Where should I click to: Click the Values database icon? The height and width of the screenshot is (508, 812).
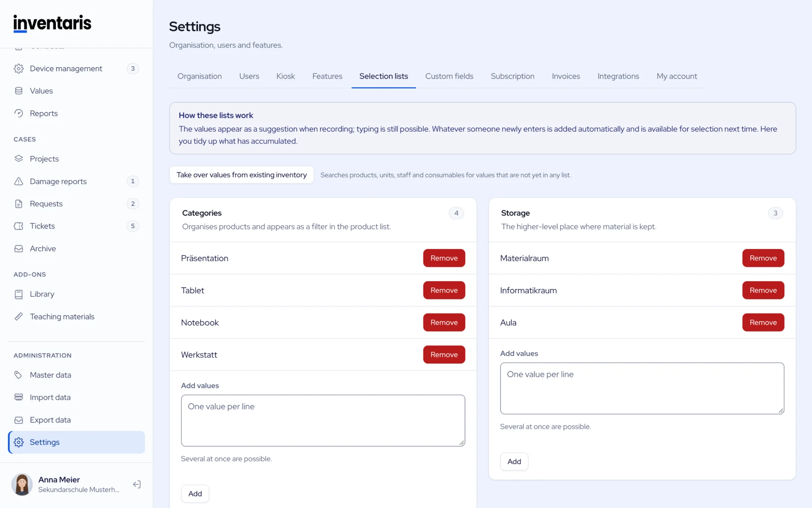coord(19,91)
